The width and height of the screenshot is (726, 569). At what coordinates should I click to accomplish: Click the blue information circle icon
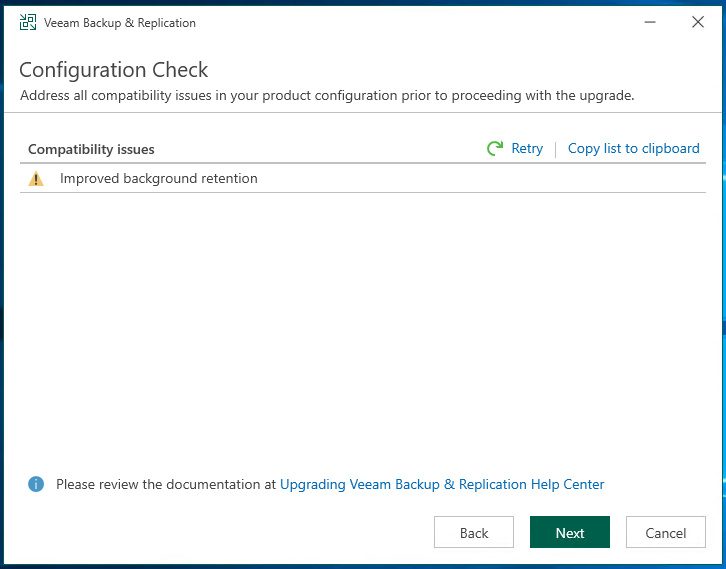click(36, 484)
